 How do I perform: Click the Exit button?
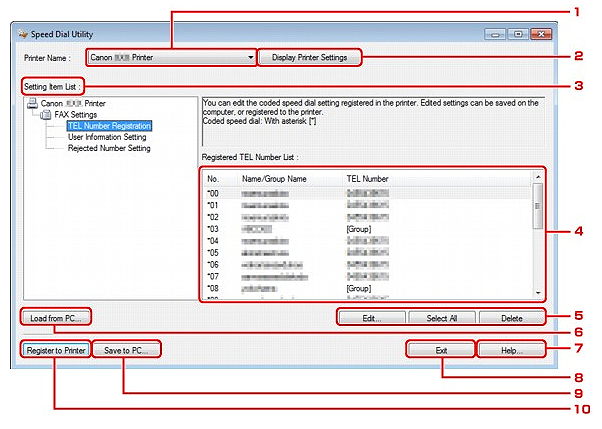441,349
